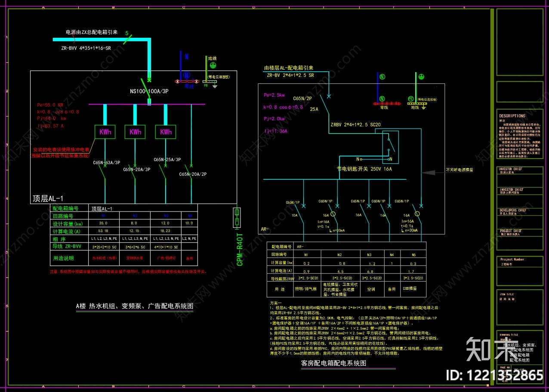Image resolution: width=549 pixels, height=392 pixels.
Task: Click the 'Pe=55.0 KW' parameter text
Action: pyautogui.click(x=50, y=104)
